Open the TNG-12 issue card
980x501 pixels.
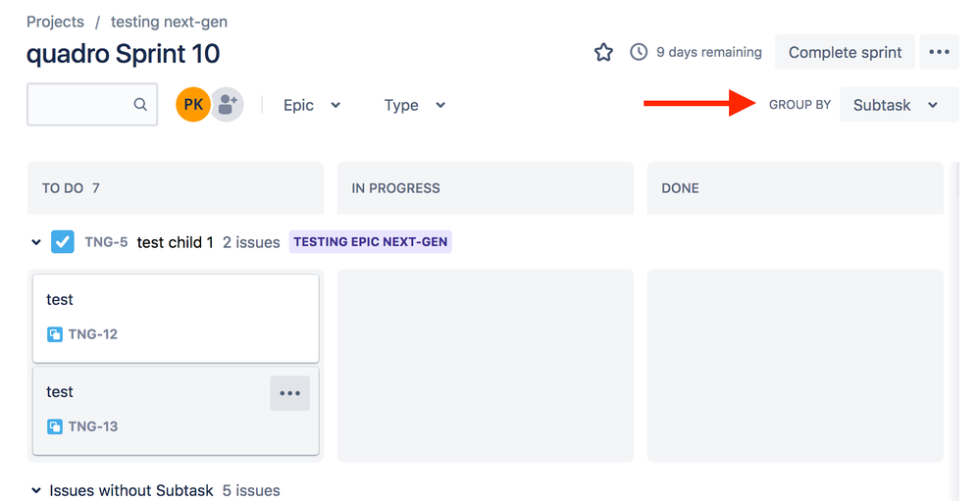pos(176,318)
